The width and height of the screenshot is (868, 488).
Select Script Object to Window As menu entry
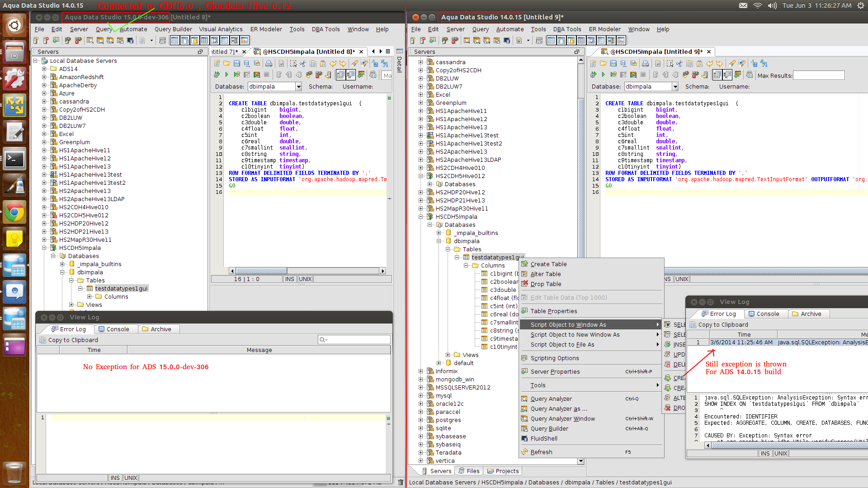tap(568, 325)
